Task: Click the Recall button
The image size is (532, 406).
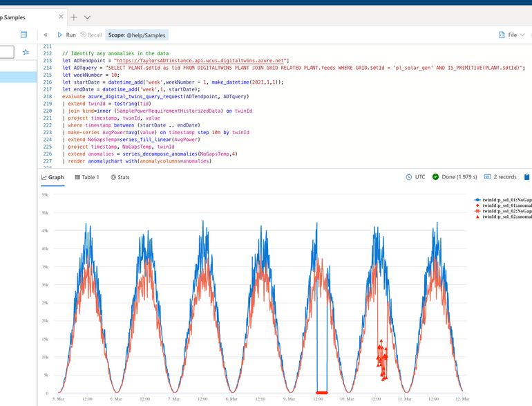Action: tap(91, 35)
